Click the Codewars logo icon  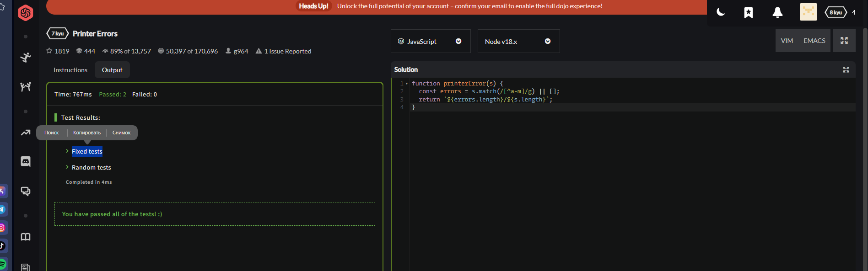click(26, 13)
